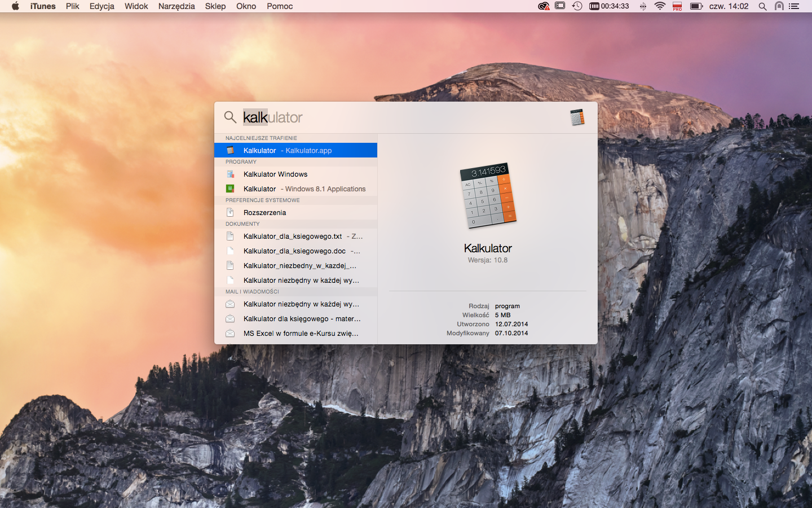Open the Widok menu
Screen dimensions: 812x508
136,6
